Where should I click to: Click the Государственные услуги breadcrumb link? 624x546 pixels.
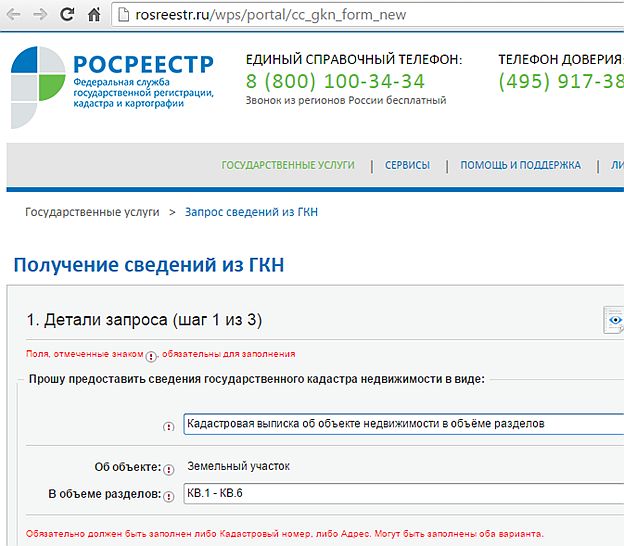(92, 213)
